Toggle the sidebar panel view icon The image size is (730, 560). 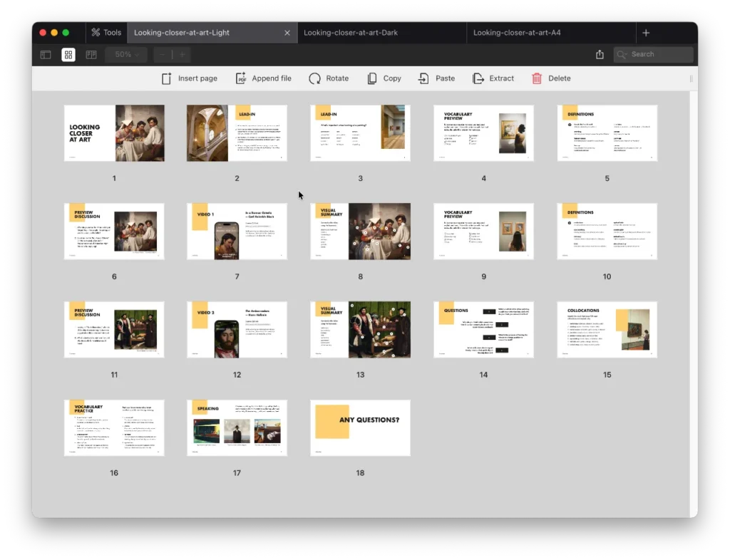(x=46, y=55)
